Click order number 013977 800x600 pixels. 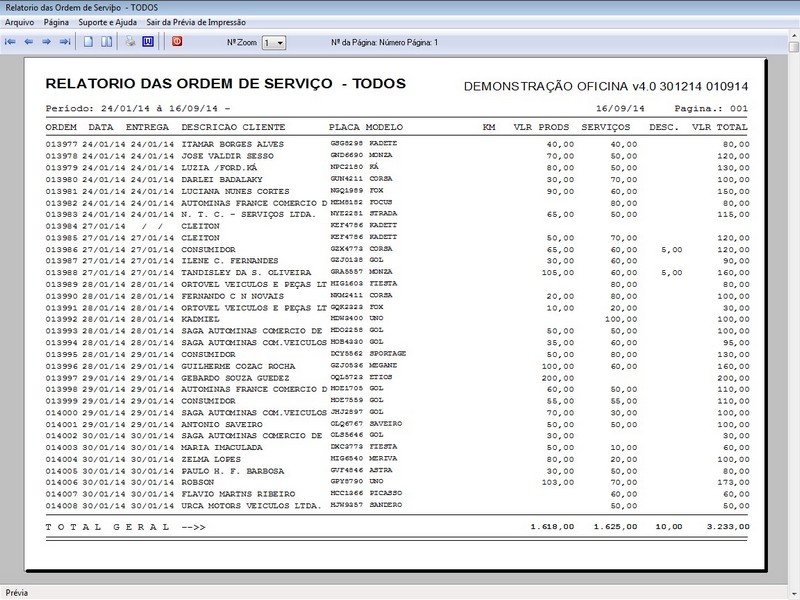[x=61, y=144]
